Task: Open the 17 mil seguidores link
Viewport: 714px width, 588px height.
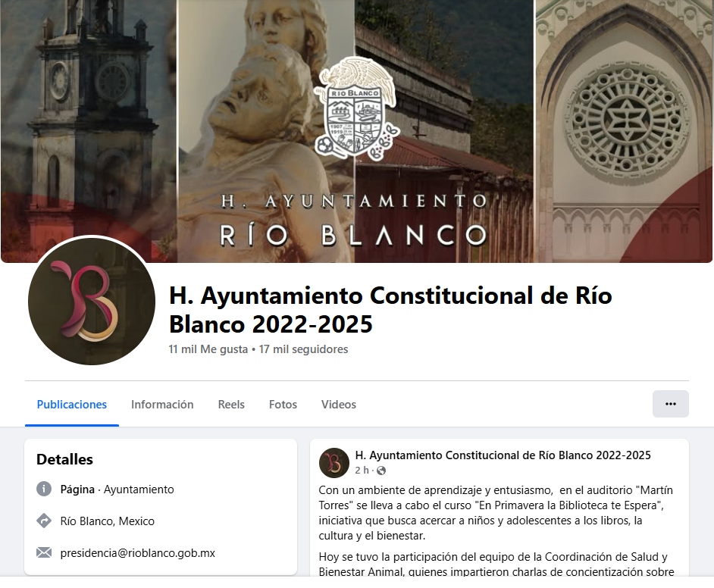Action: tap(304, 349)
